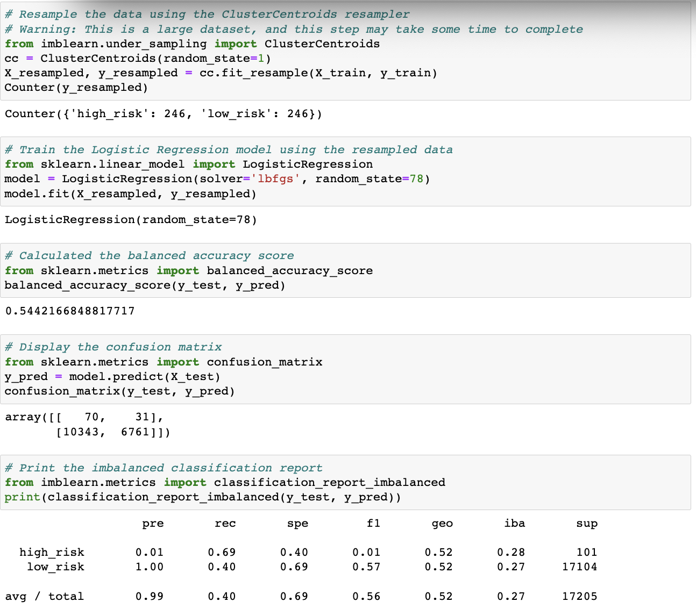
Task: Click the line 'y_pred = model.predict(X_test)'
Action: [x=112, y=377]
